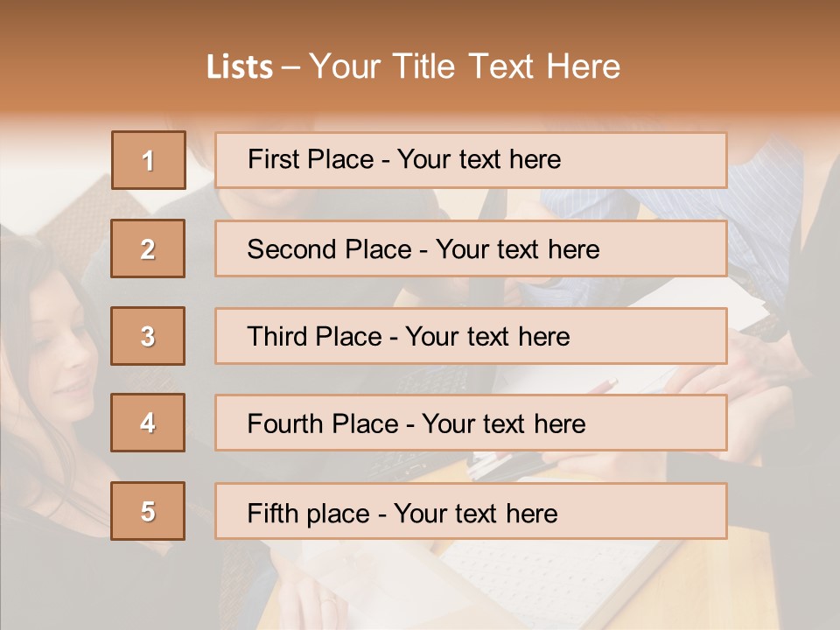This screenshot has height=630, width=840.
Task: Click the bold word Lists in title
Action: click(239, 67)
